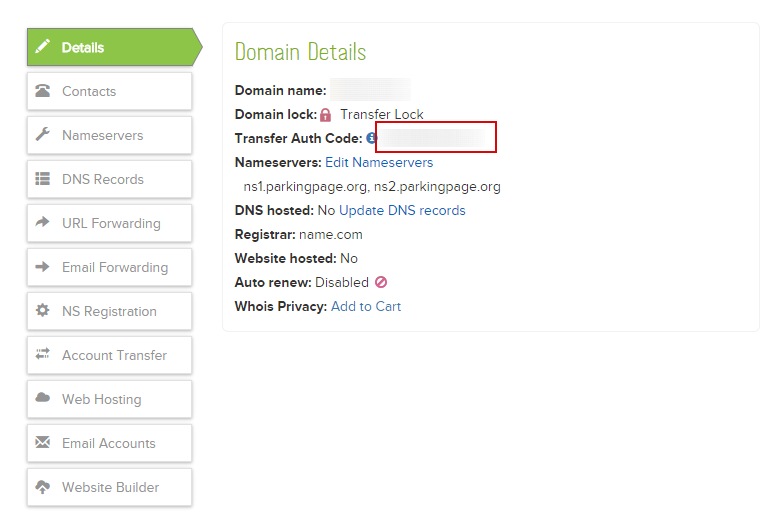The width and height of the screenshot is (772, 521).
Task: Click the pencil icon on Details tab
Action: (x=43, y=47)
